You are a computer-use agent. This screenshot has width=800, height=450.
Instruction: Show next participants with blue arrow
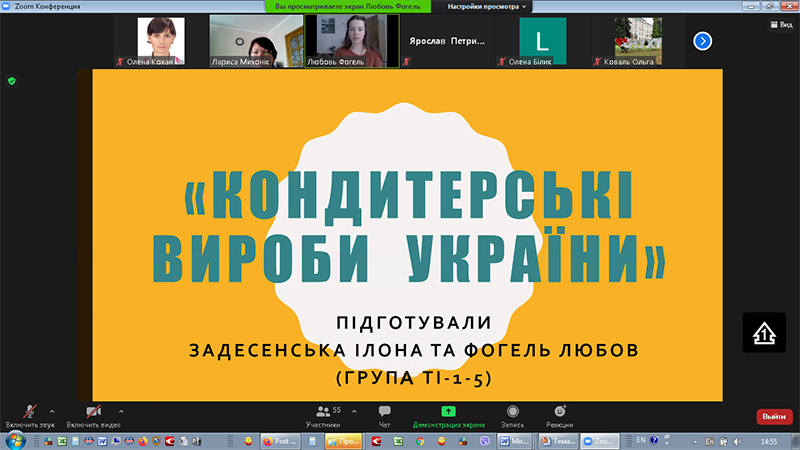click(703, 41)
